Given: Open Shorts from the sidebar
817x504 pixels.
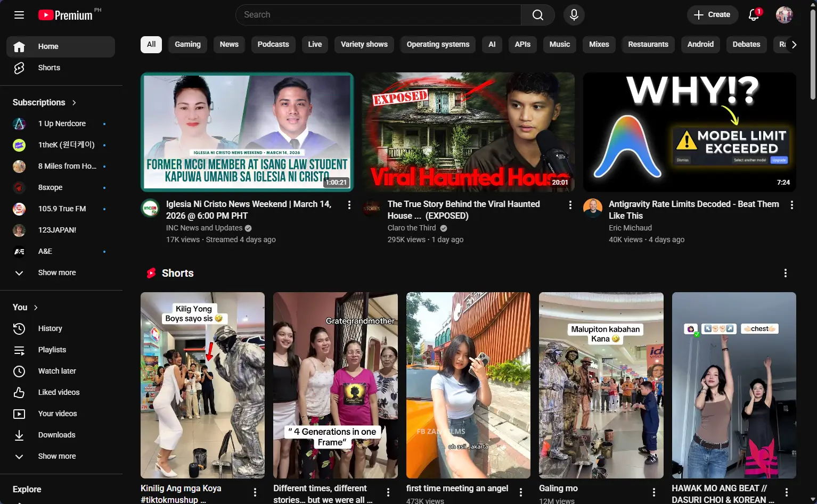Looking at the screenshot, I should 61,68.
